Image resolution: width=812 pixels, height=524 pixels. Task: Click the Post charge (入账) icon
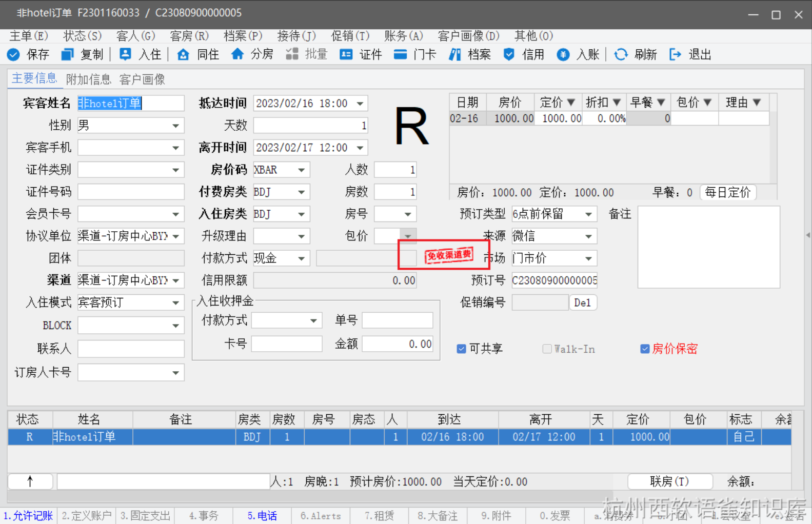563,54
